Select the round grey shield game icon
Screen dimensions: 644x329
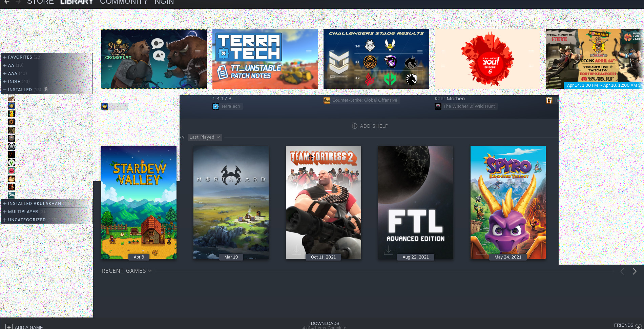coord(12,138)
